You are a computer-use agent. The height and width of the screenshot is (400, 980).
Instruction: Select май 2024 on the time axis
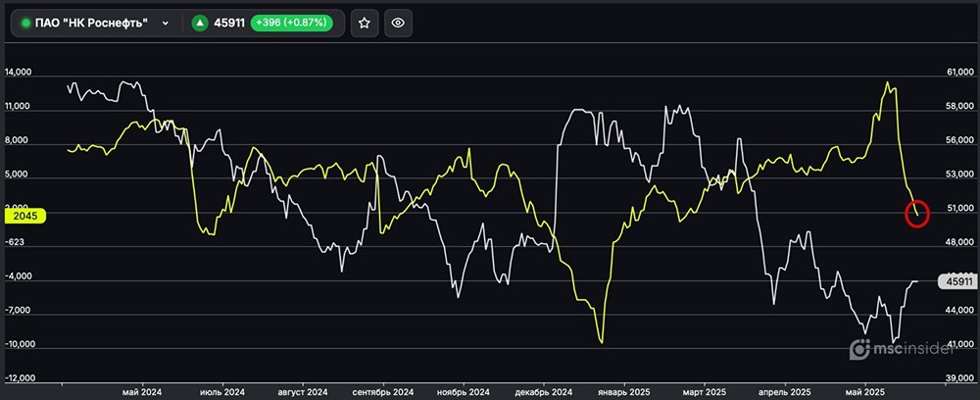[x=143, y=391]
